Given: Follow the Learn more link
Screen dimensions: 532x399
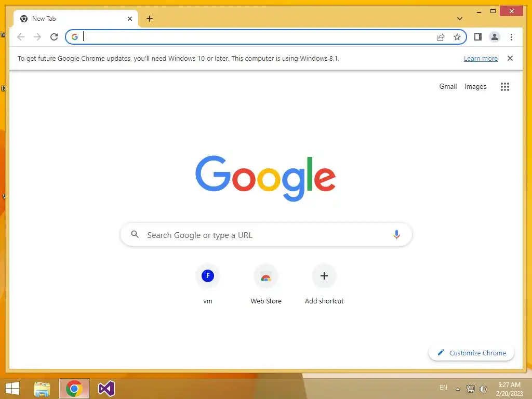Looking at the screenshot, I should pyautogui.click(x=481, y=58).
